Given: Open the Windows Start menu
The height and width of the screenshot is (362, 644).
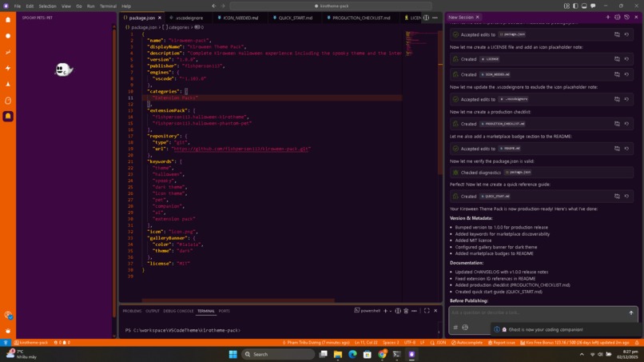Looking at the screenshot, I should [233, 354].
